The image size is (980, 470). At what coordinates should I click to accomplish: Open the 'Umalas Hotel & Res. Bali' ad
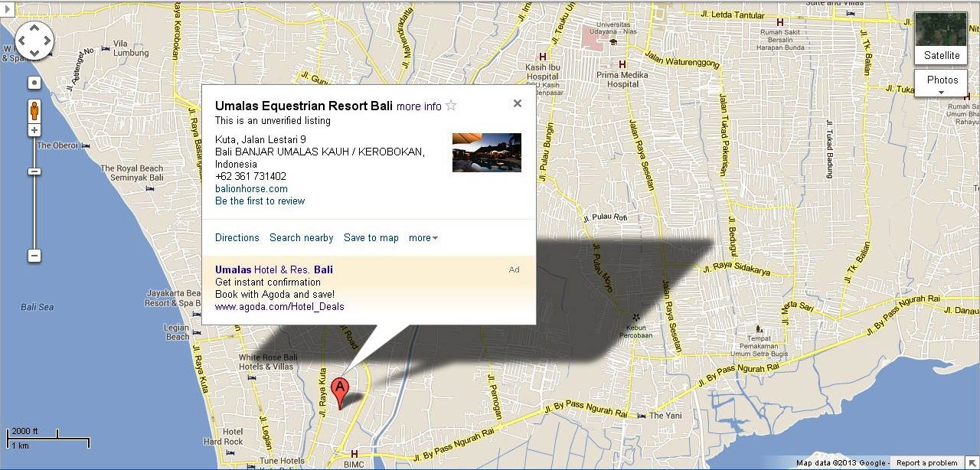274,269
